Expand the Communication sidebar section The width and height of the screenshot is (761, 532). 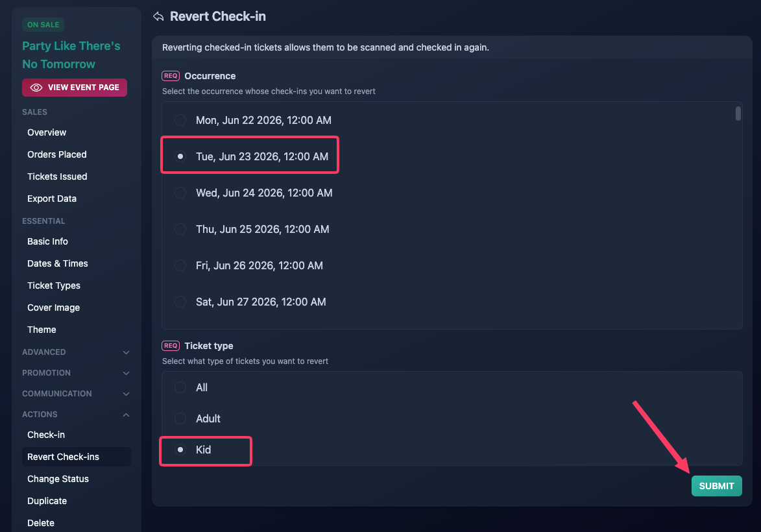(x=76, y=394)
